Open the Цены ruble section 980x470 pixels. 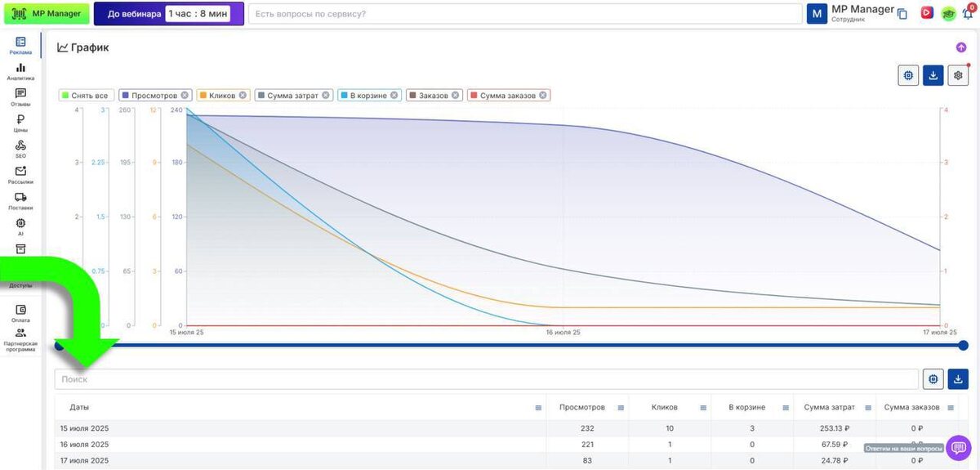click(20, 123)
